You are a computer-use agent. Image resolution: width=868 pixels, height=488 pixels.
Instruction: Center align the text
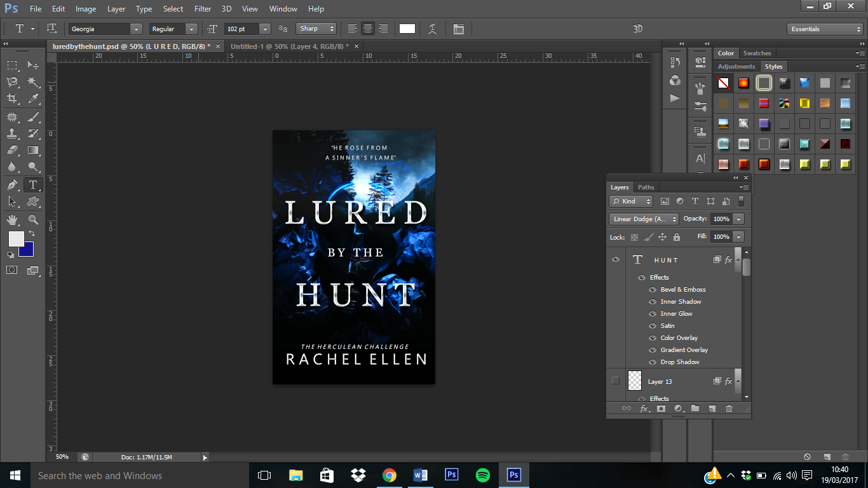(368, 29)
